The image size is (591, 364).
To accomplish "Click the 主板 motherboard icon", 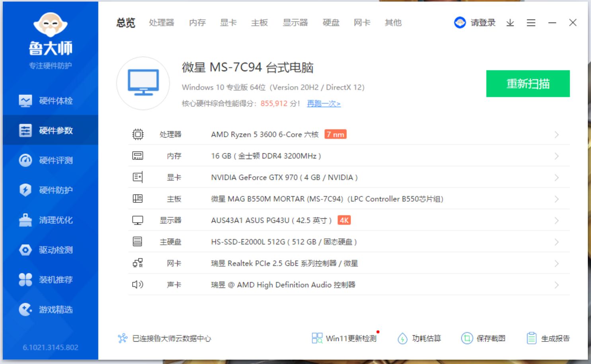I will point(138,199).
